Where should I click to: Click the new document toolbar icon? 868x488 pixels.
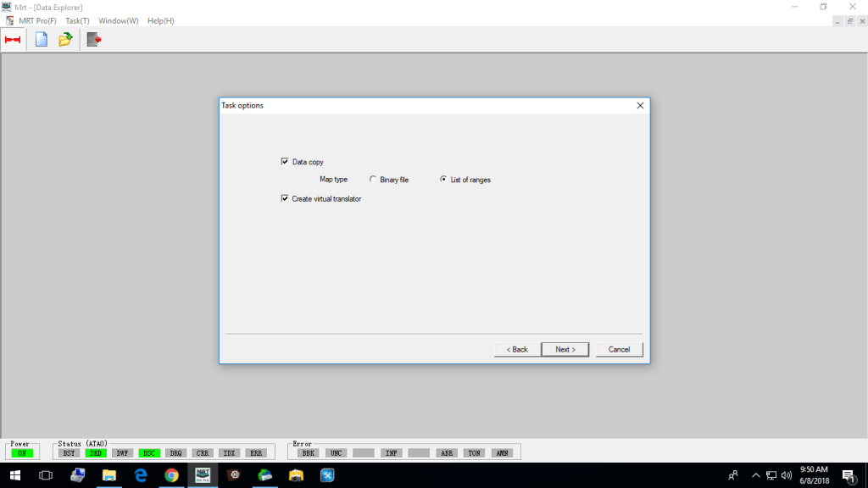tap(41, 39)
